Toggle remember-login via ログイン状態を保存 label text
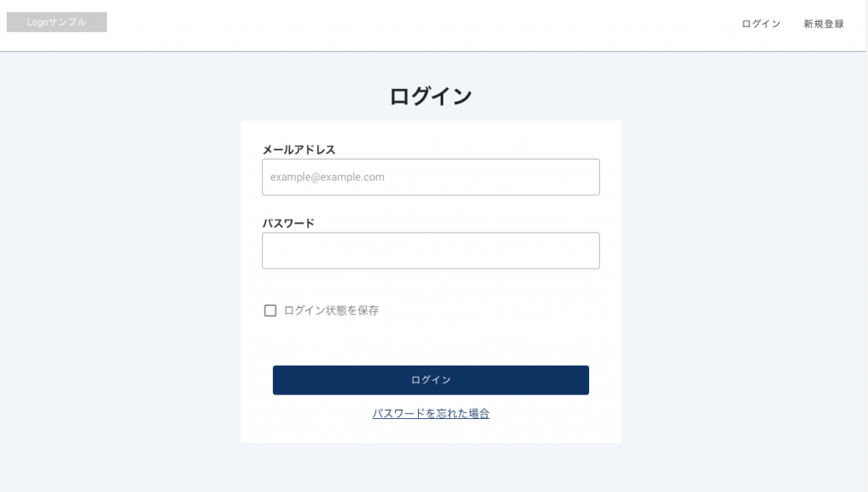This screenshot has width=868, height=492. point(331,310)
